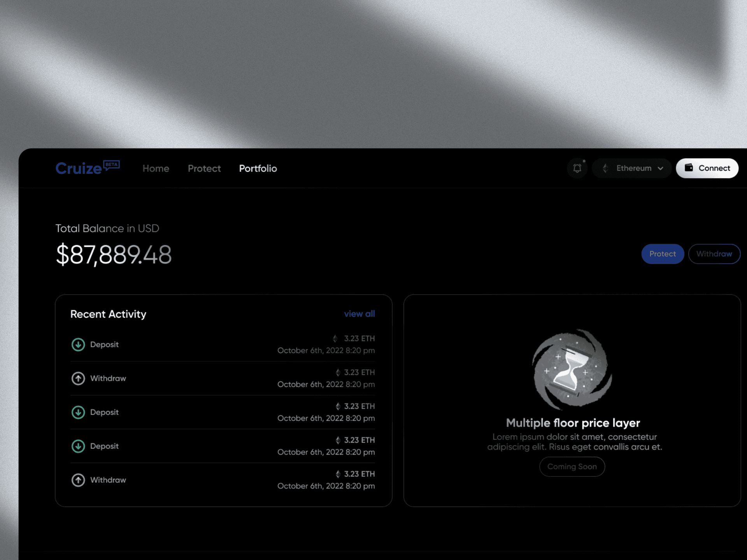Select the Portfolio nav tab
747x560 pixels.
[258, 168]
